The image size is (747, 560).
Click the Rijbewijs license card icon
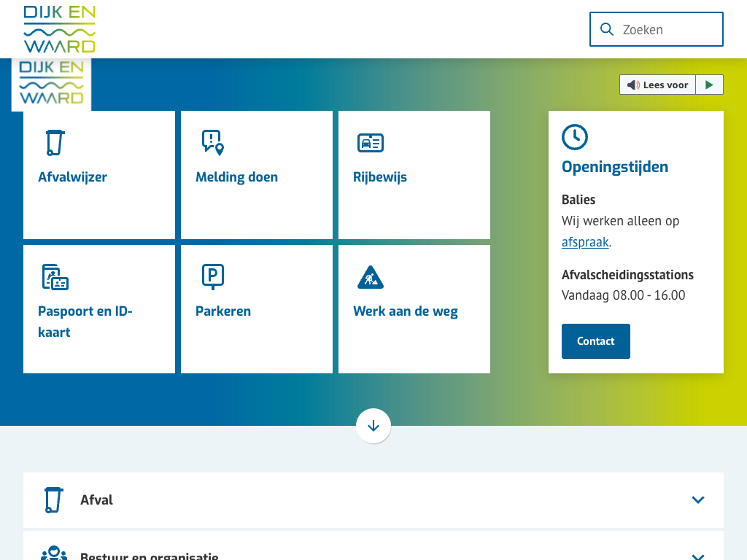[370, 142]
